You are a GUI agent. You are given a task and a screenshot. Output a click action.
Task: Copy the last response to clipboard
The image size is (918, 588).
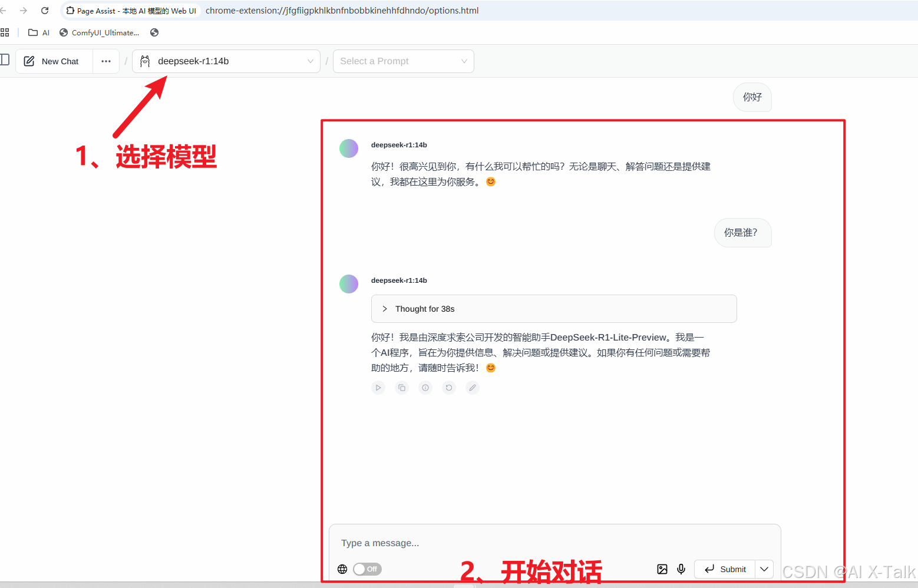tap(402, 388)
